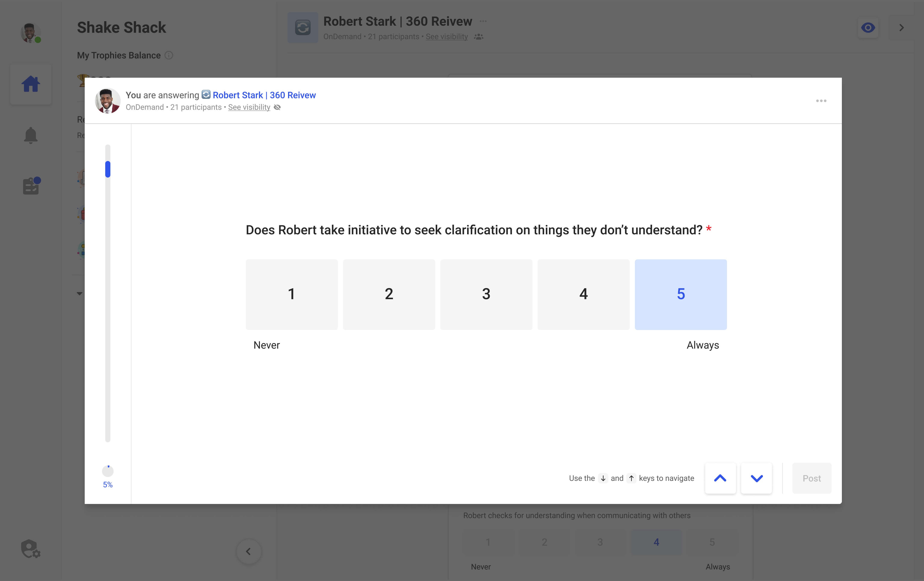Screen dimensions: 924x581
Task: Select rating 4 in the modal
Action: [583, 294]
